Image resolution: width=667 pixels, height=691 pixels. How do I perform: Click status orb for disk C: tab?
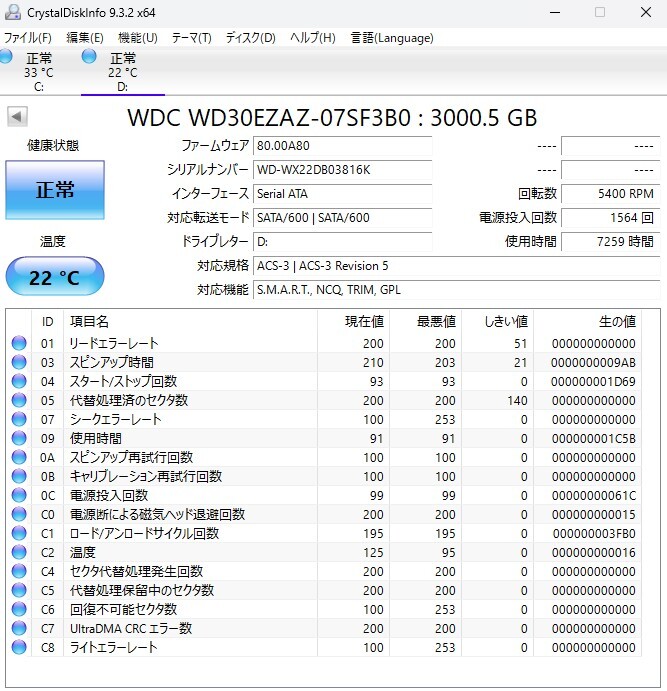[x=6, y=56]
